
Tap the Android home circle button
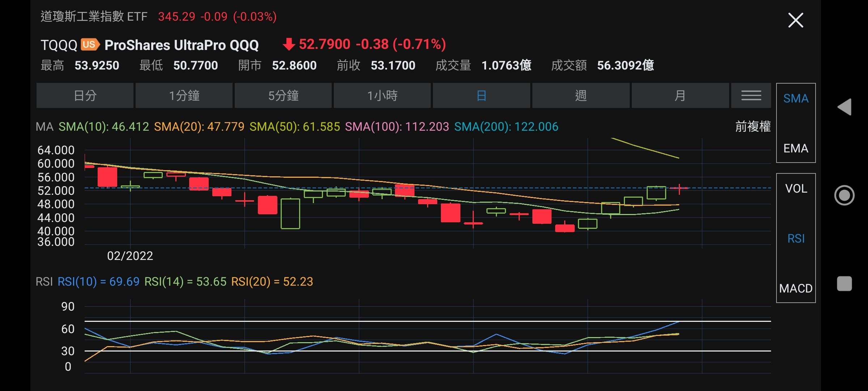(844, 195)
